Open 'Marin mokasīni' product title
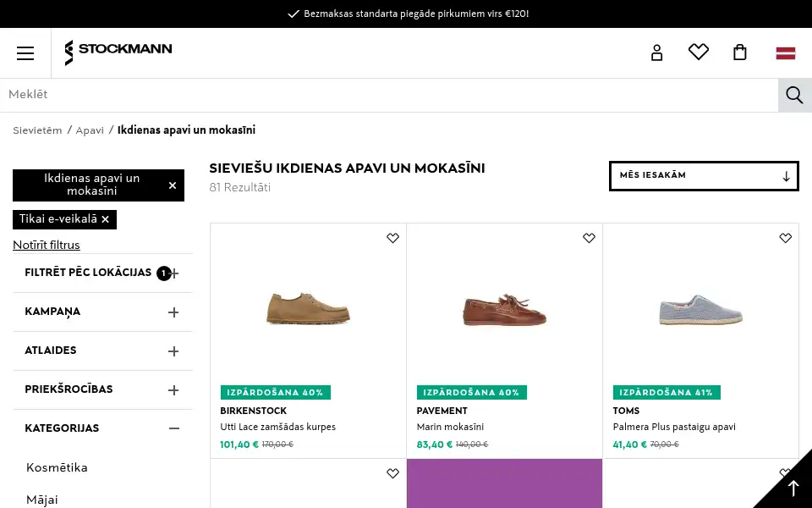Image resolution: width=812 pixels, height=508 pixels. [x=450, y=427]
